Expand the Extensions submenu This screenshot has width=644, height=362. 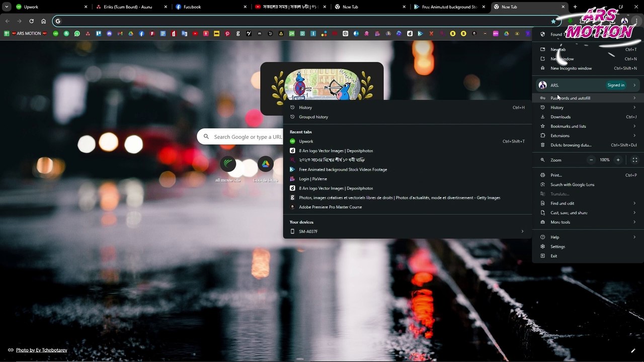(588, 136)
